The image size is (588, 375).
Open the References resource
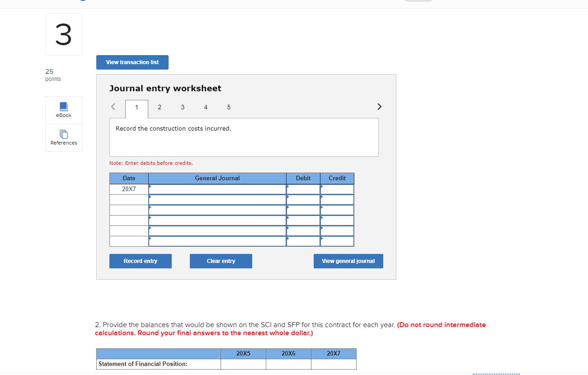[63, 138]
